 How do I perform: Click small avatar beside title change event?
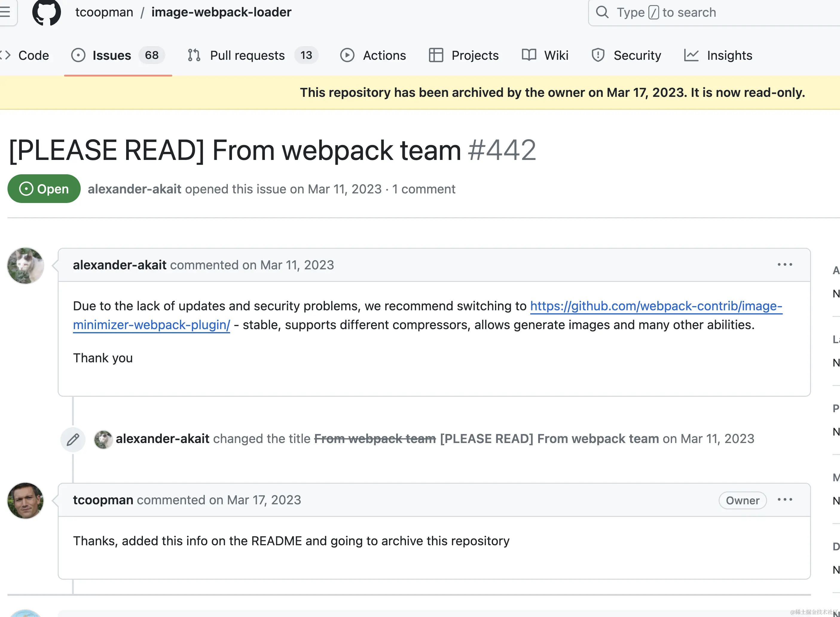coord(103,439)
